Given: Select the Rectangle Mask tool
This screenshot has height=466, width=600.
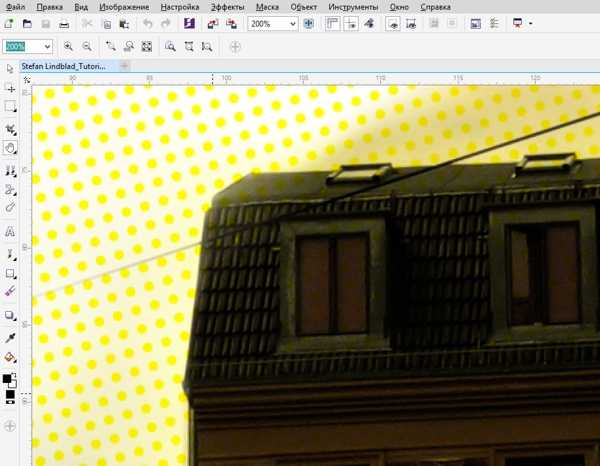Looking at the screenshot, I should pos(10,107).
